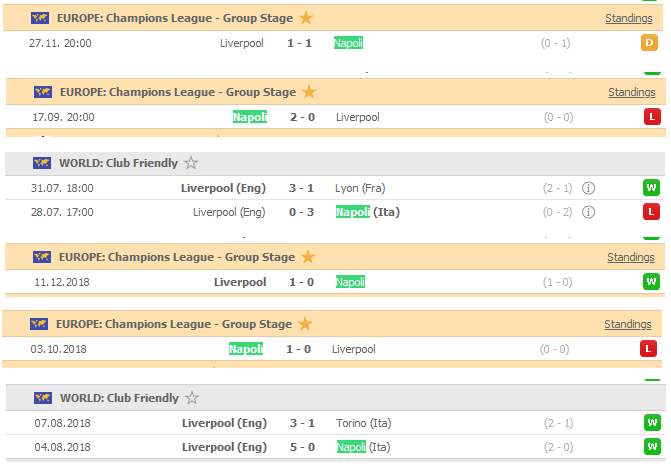This screenshot has height=470, width=671.
Task: Toggle favorite star for 27.11 Champions League header
Action: point(306,18)
